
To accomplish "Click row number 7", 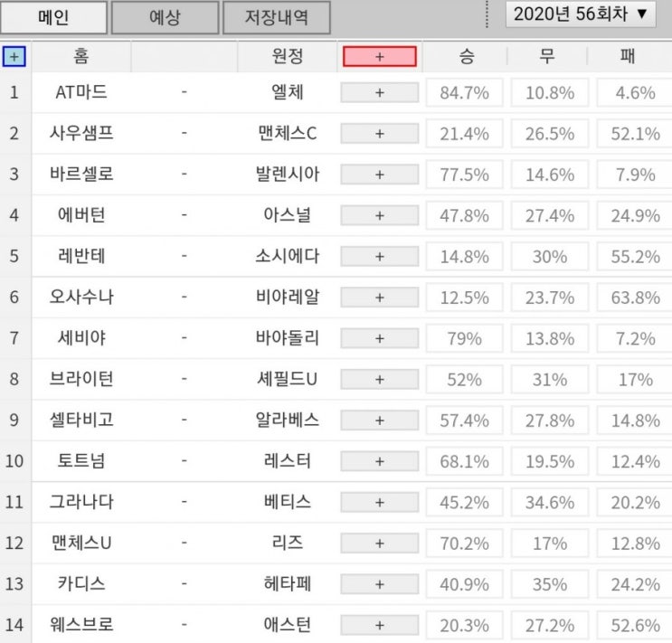I will tap(14, 338).
